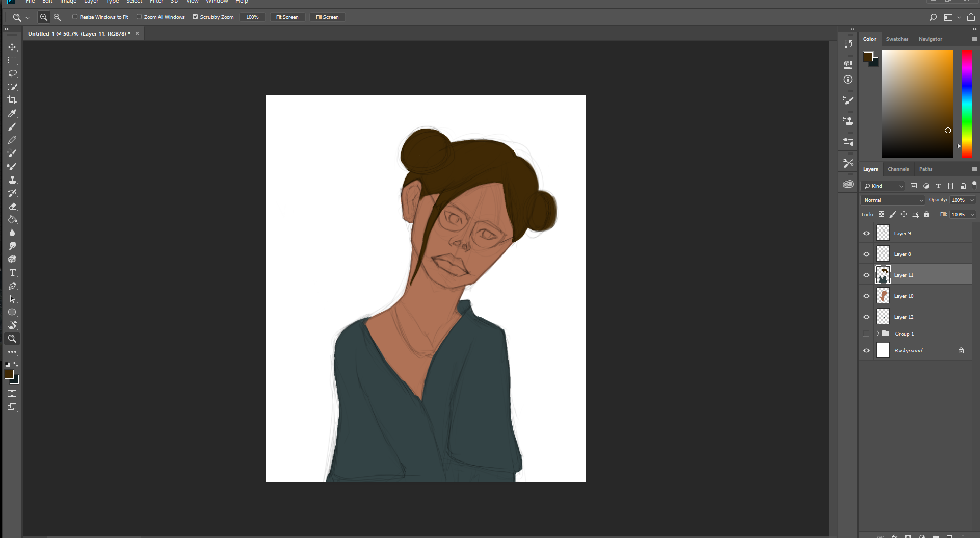
Task: Open layer Opacity dropdown arrow
Action: (972, 200)
